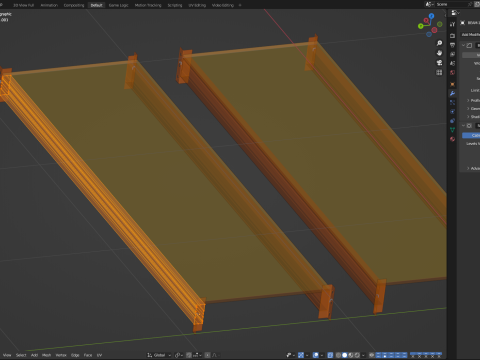Expand the Advanced subpanel
The width and height of the screenshot is (480, 360).
click(468, 168)
